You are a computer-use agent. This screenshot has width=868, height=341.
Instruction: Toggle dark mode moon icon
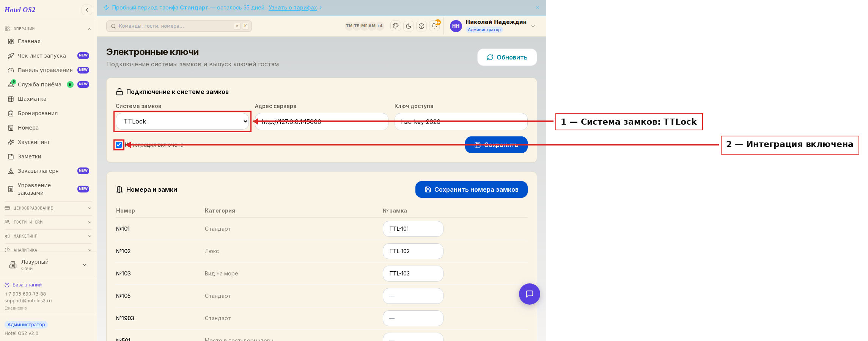pyautogui.click(x=409, y=26)
